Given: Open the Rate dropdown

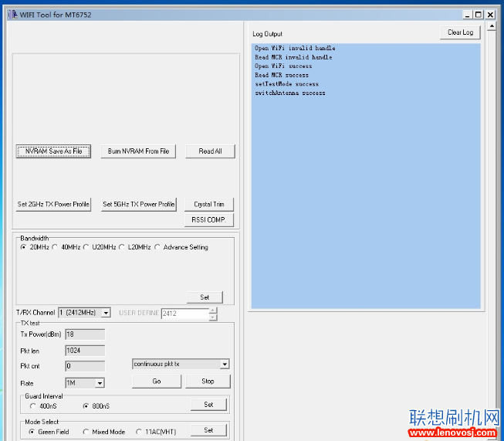Looking at the screenshot, I should (x=100, y=383).
